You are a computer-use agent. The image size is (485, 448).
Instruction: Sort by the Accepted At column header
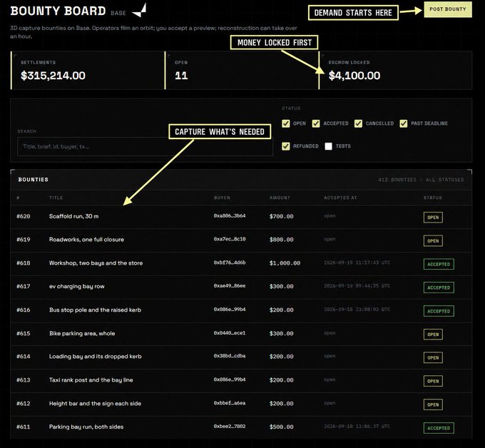(x=340, y=198)
